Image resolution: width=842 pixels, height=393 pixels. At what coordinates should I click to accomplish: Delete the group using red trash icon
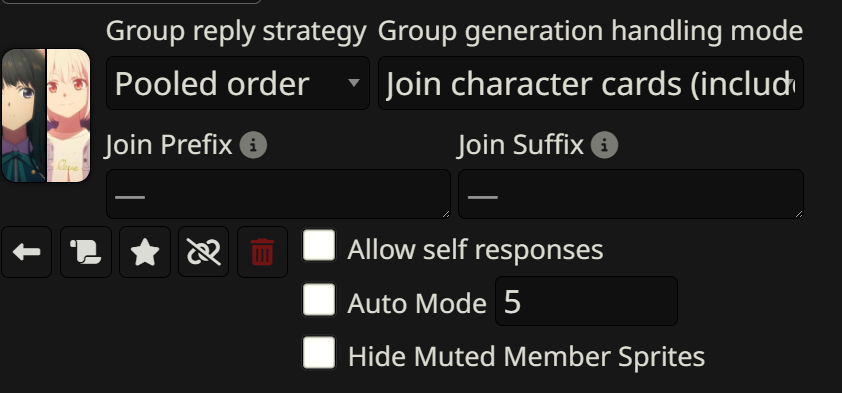pos(263,252)
